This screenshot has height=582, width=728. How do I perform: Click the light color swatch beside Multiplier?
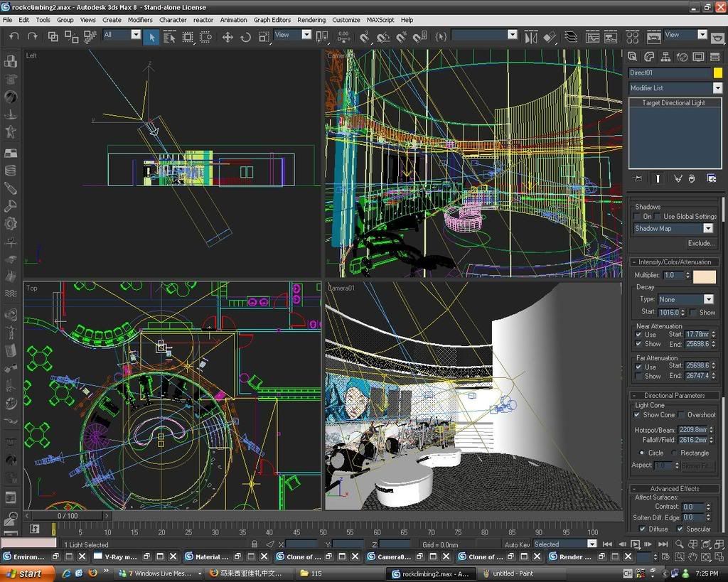[705, 276]
